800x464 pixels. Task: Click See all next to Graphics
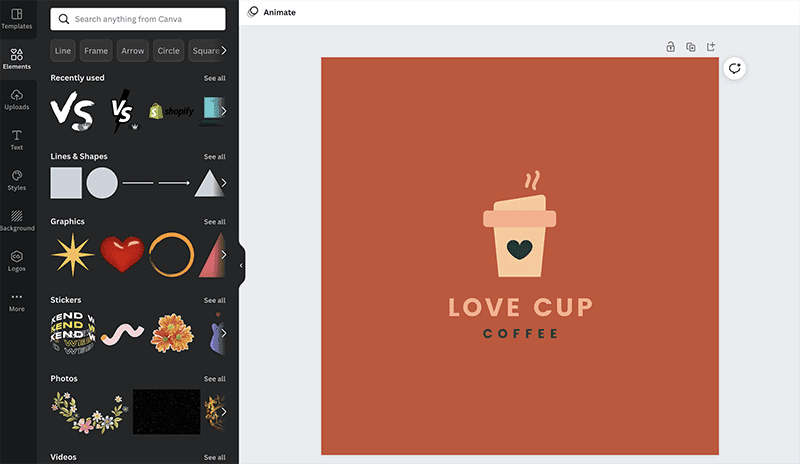214,222
